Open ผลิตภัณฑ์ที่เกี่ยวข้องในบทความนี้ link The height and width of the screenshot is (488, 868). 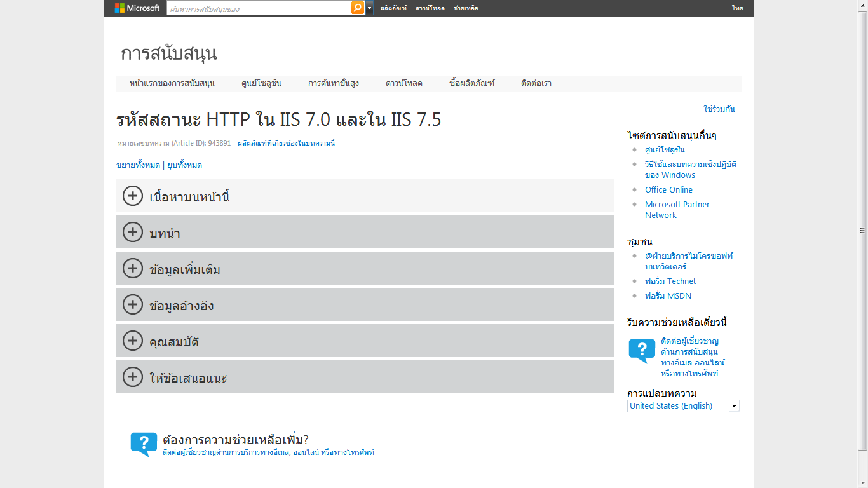(286, 143)
